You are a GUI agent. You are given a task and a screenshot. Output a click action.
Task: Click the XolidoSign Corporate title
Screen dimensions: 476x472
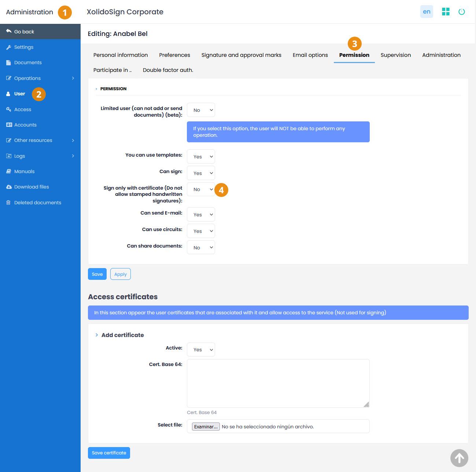[x=125, y=12]
